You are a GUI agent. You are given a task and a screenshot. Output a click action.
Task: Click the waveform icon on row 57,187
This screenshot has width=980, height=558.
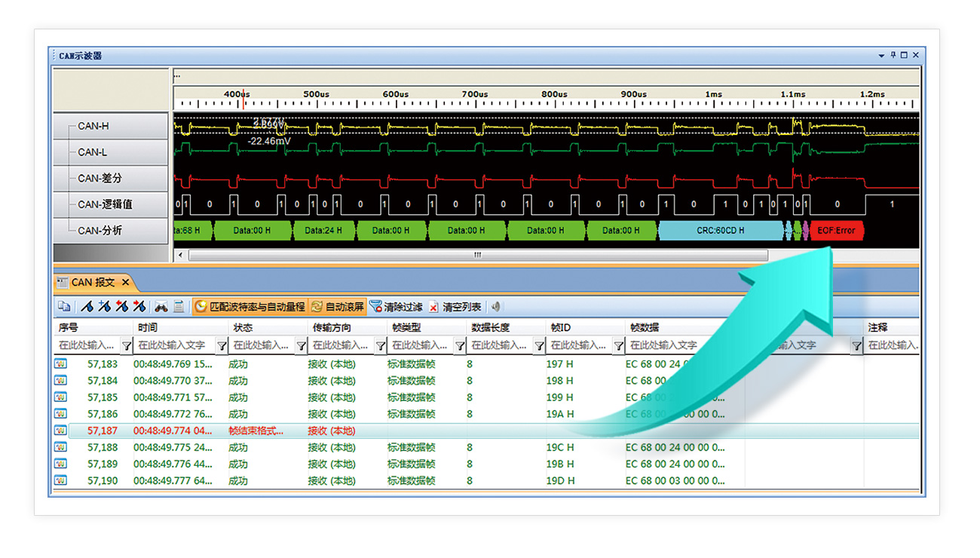(x=60, y=431)
